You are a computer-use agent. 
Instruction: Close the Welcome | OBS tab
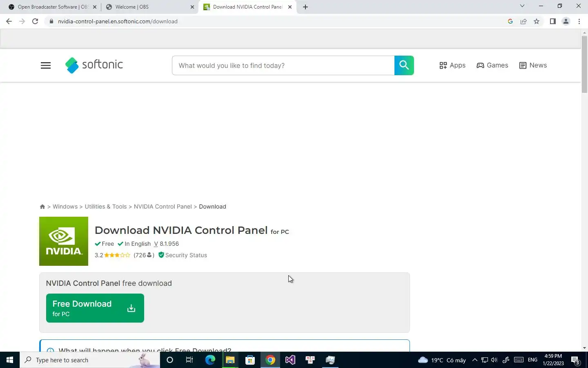tap(192, 7)
